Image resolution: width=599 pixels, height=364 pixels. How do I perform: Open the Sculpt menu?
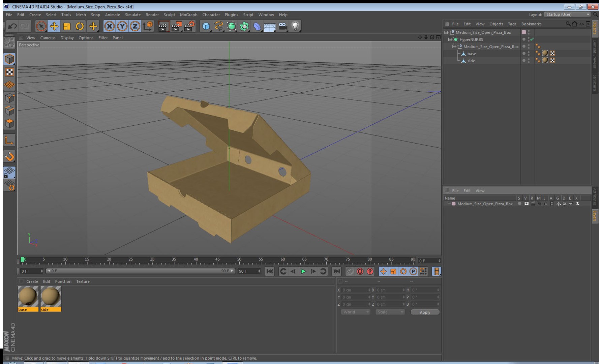coord(169,15)
